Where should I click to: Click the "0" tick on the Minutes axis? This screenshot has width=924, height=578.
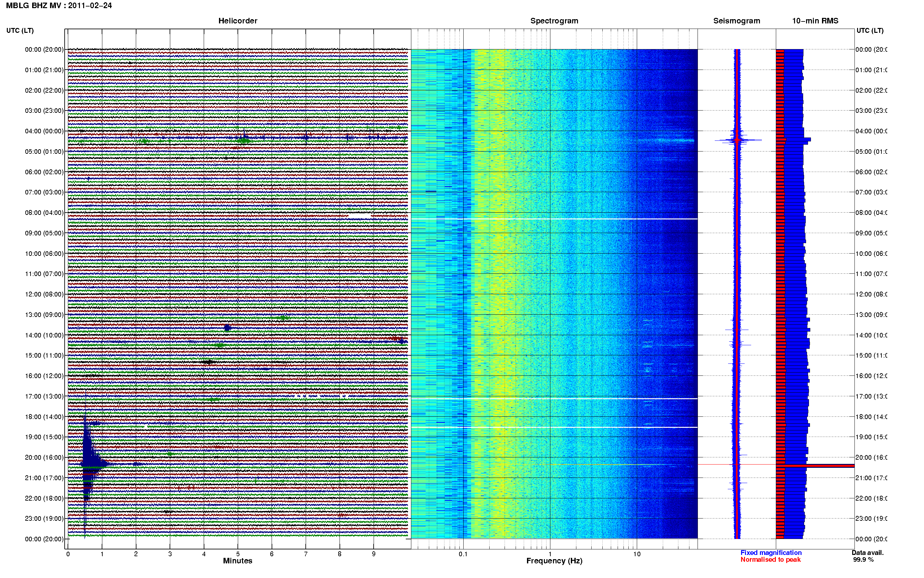click(68, 554)
